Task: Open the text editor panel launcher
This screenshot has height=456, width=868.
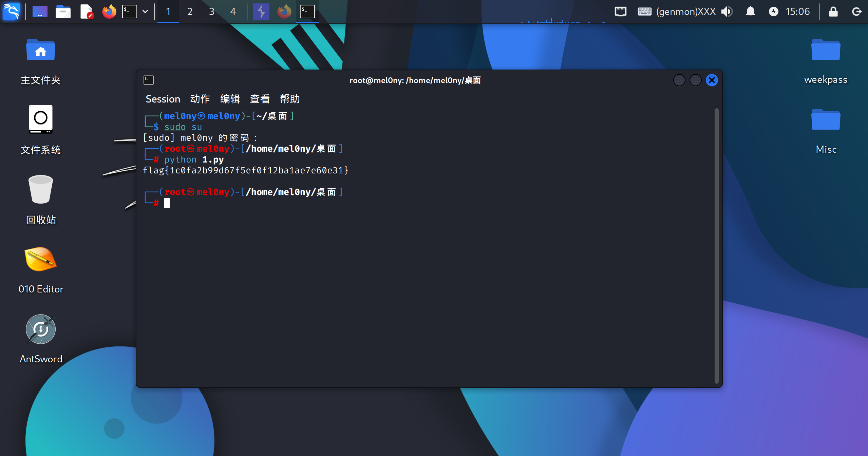Action: [87, 12]
